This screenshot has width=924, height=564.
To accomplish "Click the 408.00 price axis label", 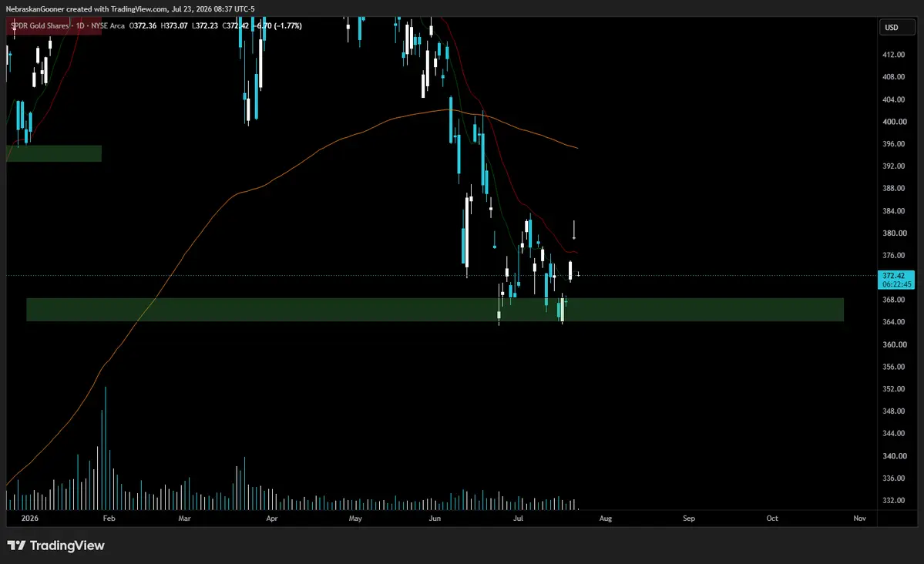I will pos(893,77).
